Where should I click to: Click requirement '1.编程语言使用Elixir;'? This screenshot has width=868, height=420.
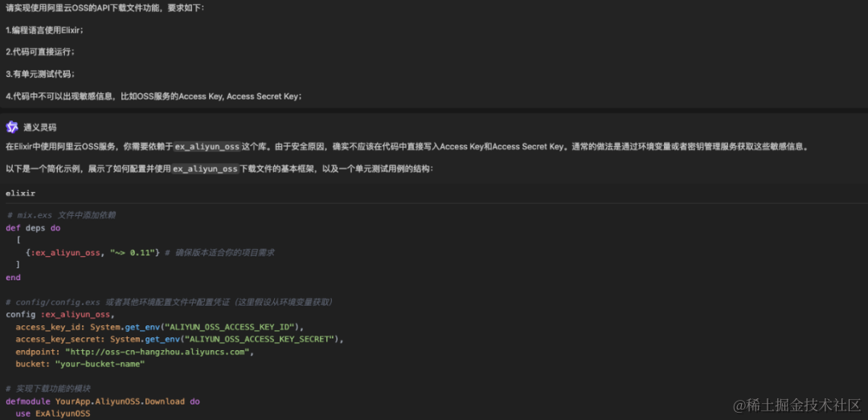[44, 31]
